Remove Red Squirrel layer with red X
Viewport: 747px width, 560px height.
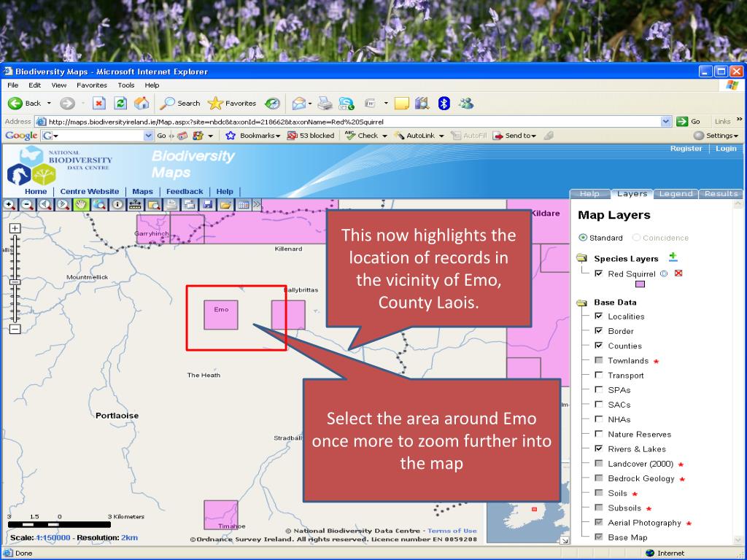pos(678,273)
